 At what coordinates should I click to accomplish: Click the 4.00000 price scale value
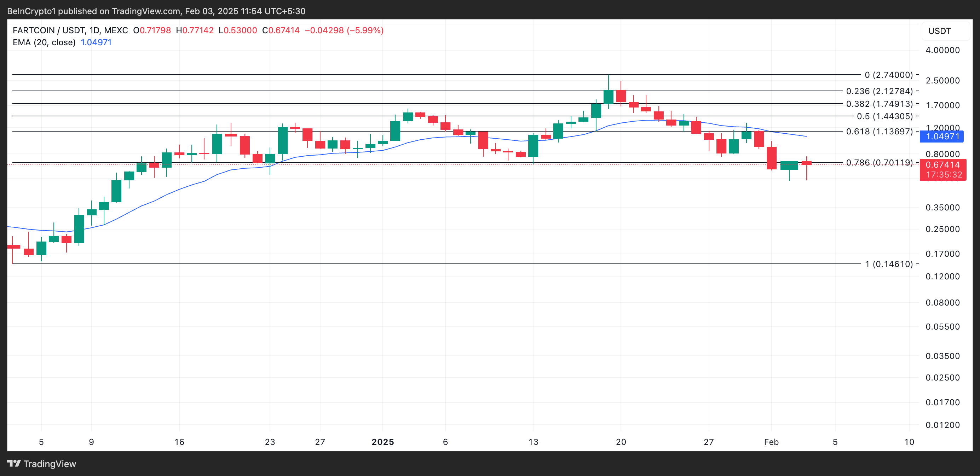pyautogui.click(x=942, y=50)
